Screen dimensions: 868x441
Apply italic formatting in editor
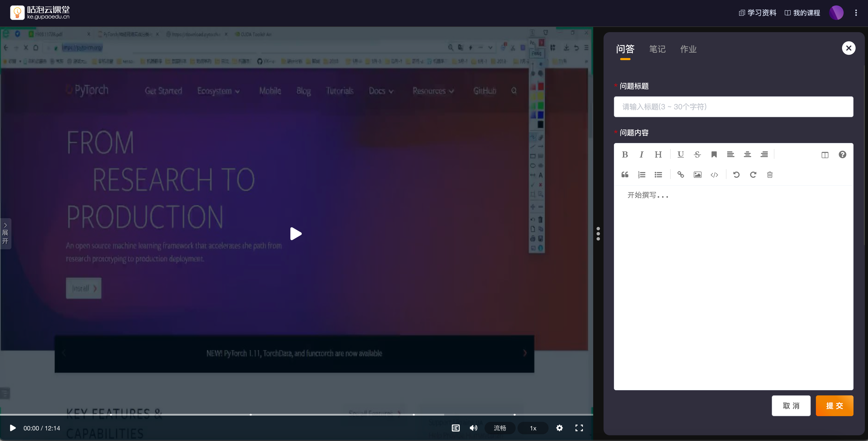click(x=641, y=154)
